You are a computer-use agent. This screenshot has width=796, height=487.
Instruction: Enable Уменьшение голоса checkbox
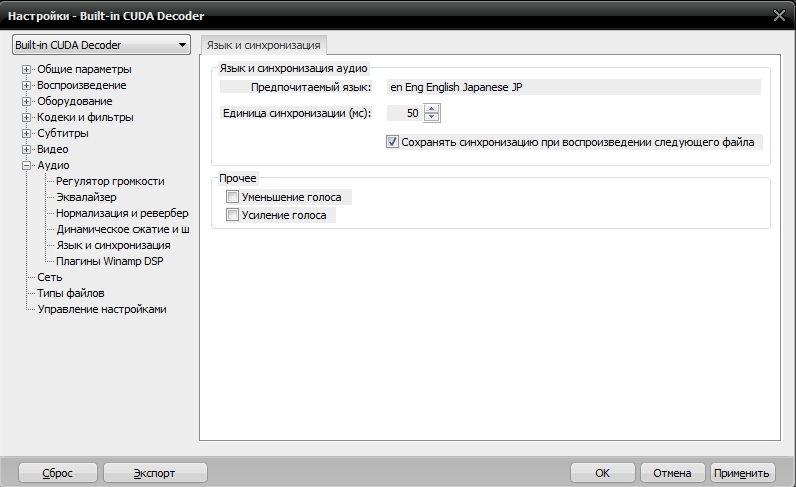pos(232,197)
